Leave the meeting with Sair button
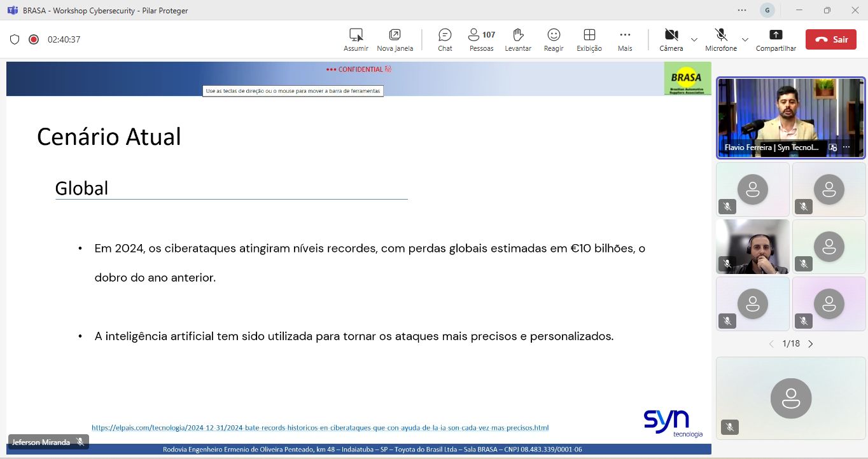Viewport: 868px width, 459px height. pyautogui.click(x=830, y=39)
